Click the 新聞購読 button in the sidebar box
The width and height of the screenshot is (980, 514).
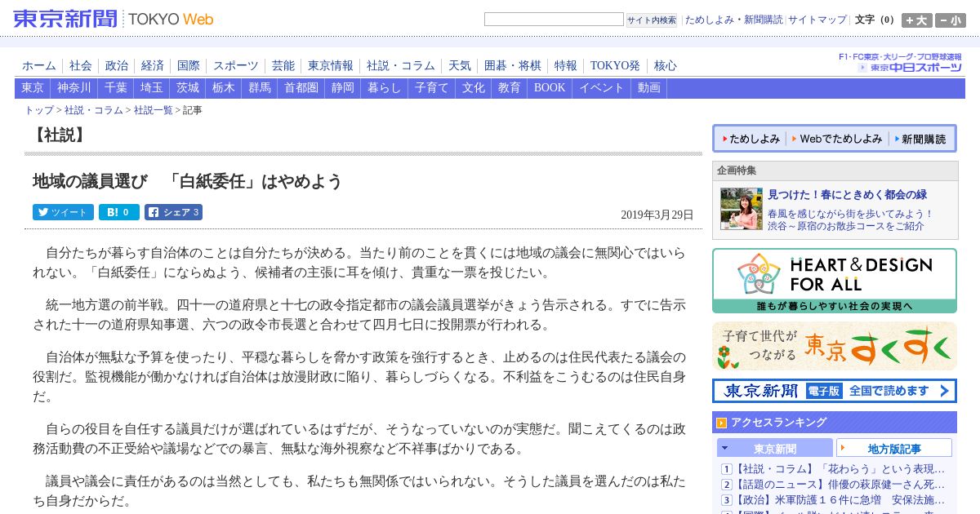[x=920, y=139]
